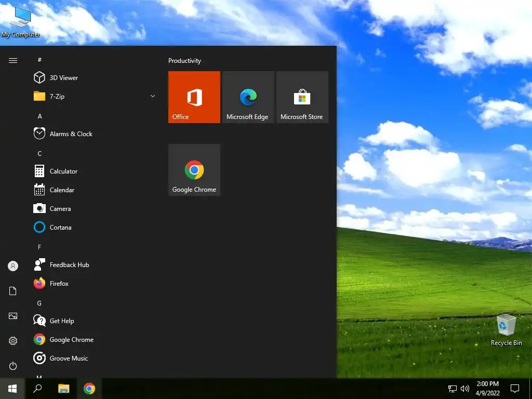Open Get Help app
The height and width of the screenshot is (399, 532).
[95, 321]
